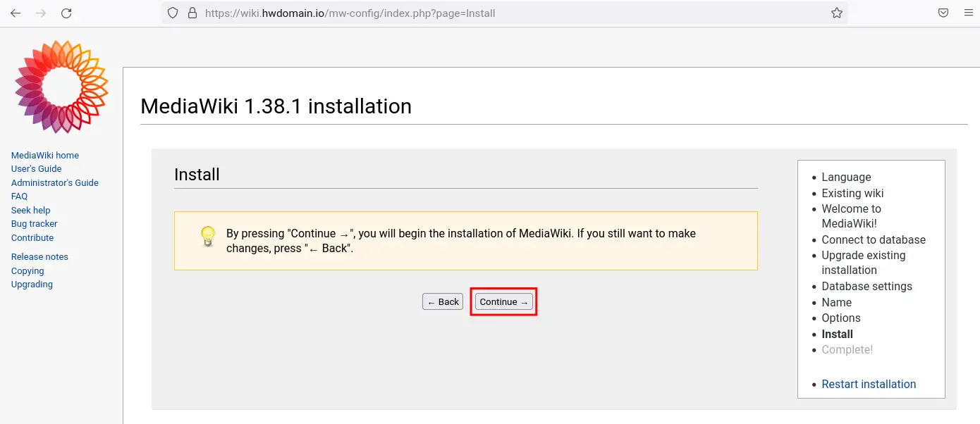Open the MediaWiki home link

click(45, 155)
